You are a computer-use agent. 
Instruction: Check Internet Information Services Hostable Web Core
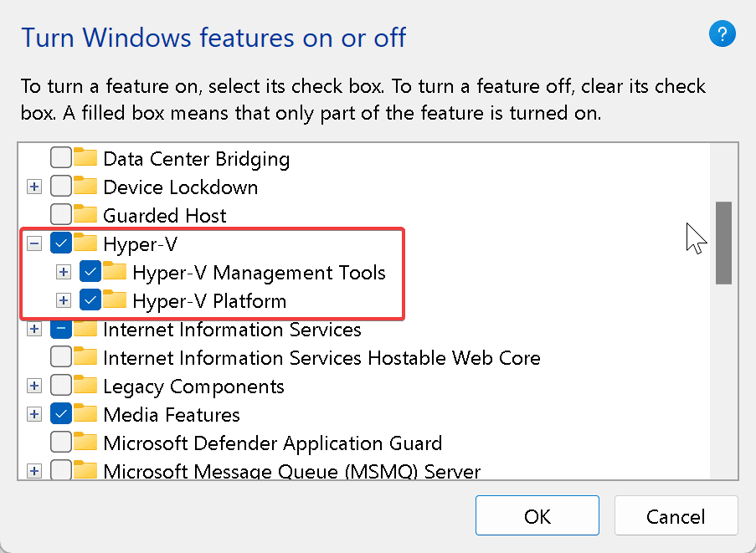coord(61,356)
